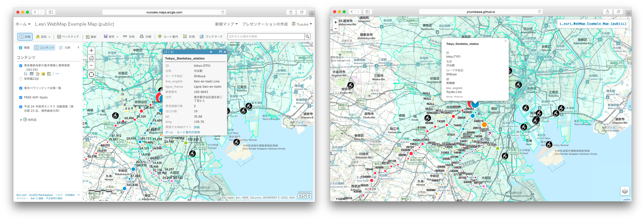Open the 計測 measure tool

(x=189, y=37)
